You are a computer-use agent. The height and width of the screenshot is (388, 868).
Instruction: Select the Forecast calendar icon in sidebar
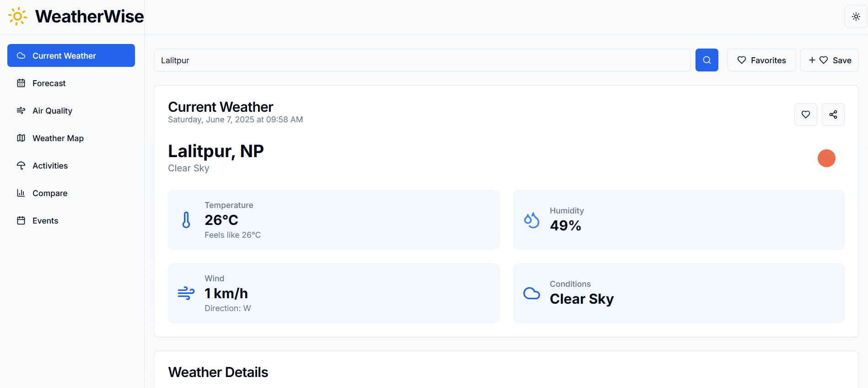point(21,83)
